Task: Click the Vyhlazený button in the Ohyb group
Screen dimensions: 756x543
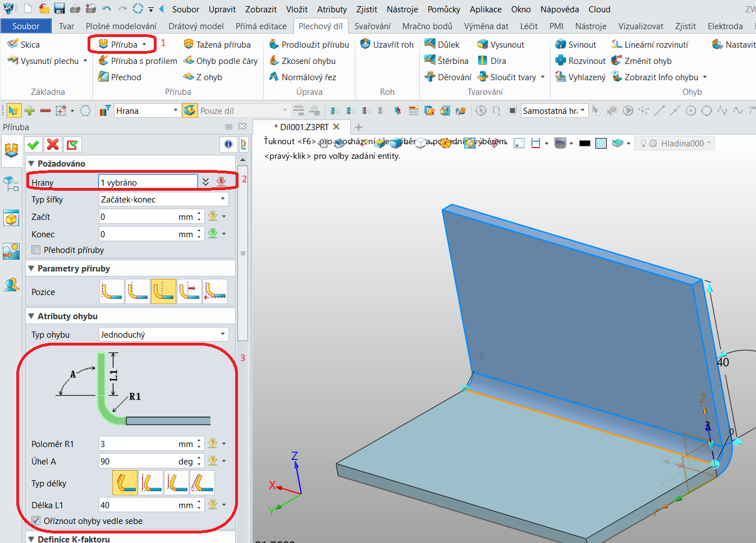Action: 580,77
